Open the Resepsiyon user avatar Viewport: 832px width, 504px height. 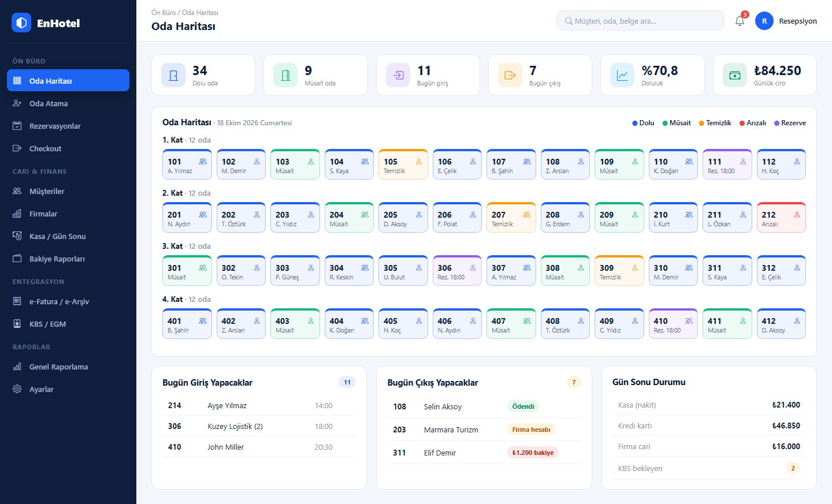coord(764,21)
